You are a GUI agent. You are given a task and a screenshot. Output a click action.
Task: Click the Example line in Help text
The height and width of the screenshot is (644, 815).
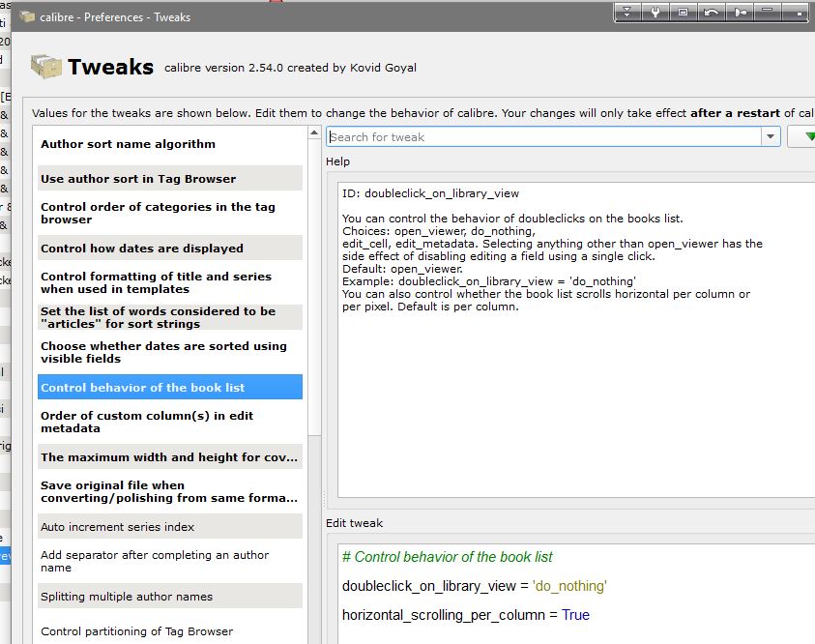point(488,281)
